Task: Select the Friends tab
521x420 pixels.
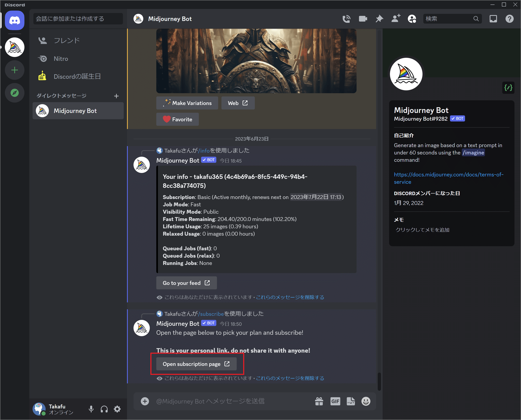Action: (x=67, y=40)
